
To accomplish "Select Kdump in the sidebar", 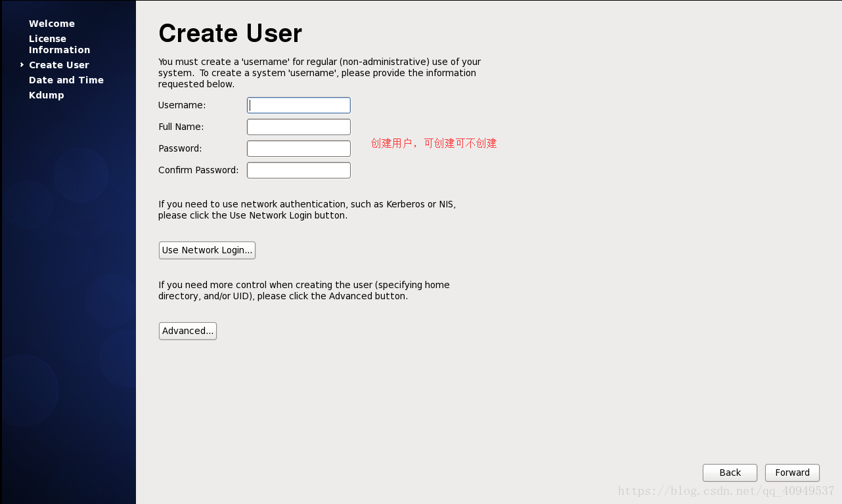I will (47, 95).
